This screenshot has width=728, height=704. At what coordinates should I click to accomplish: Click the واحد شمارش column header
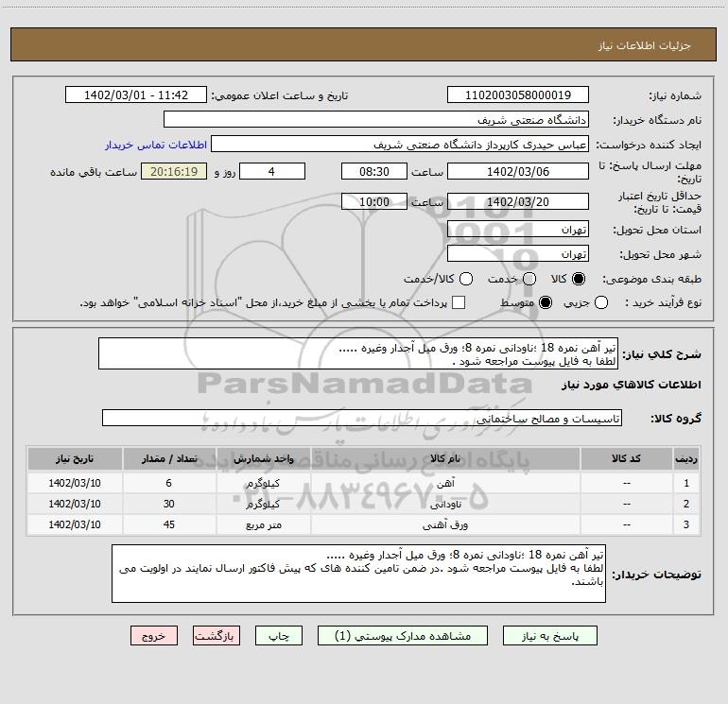click(263, 458)
